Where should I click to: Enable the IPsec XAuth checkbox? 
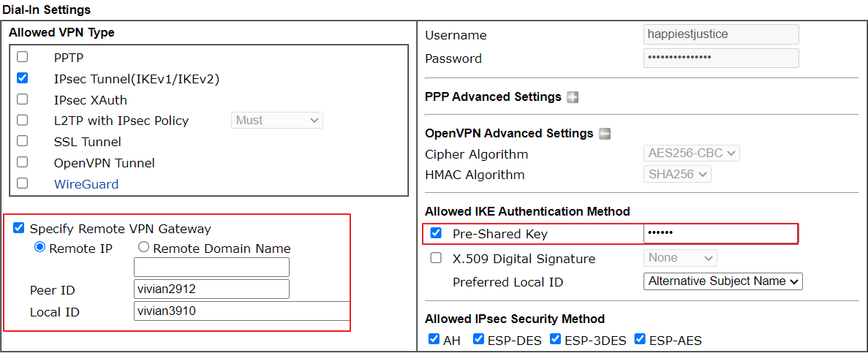point(22,99)
